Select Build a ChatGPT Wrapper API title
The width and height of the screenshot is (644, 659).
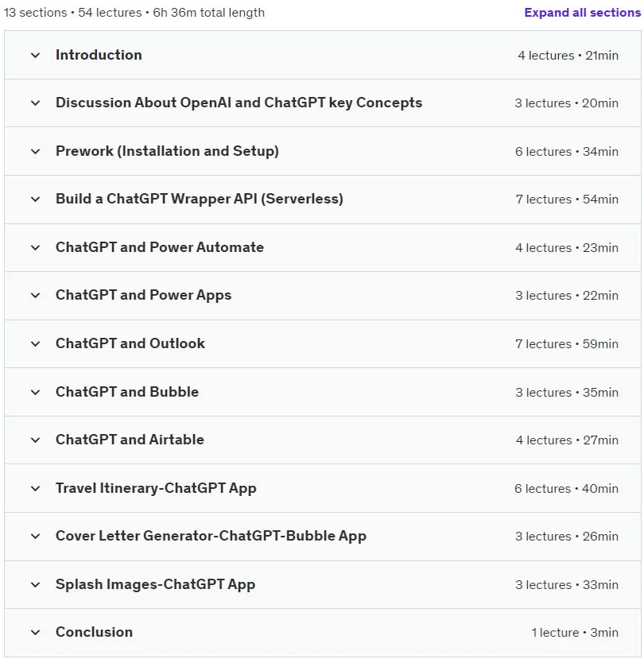click(x=200, y=199)
